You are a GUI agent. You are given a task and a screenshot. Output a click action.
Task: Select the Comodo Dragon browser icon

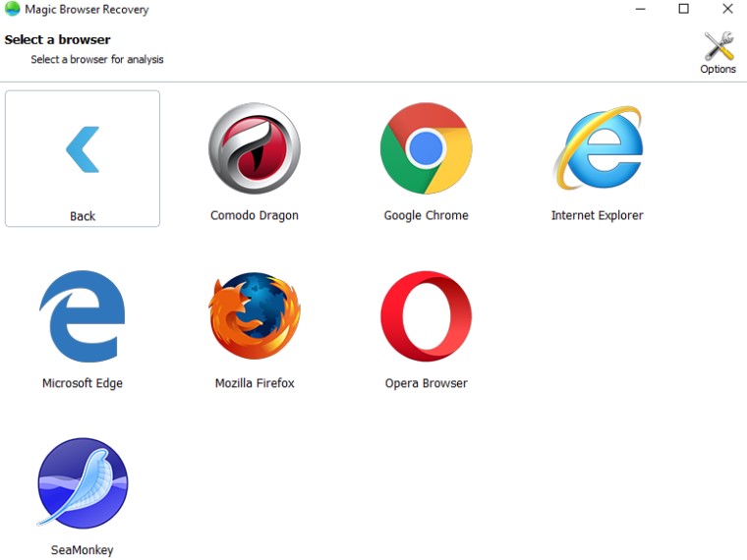coord(255,148)
